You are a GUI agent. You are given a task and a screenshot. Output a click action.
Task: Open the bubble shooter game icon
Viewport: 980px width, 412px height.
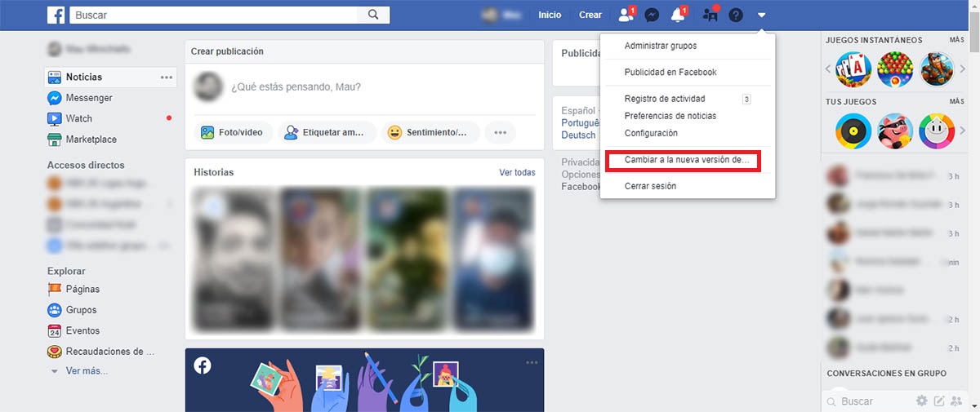pos(894,69)
